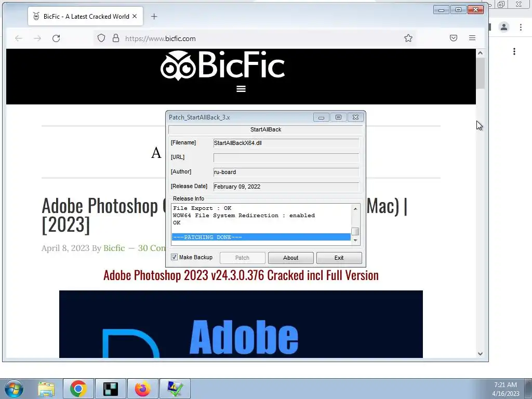Click the Adobe Photoshop 2023 v24.3.0.376 heading
The width and height of the screenshot is (532, 399).
click(x=241, y=275)
